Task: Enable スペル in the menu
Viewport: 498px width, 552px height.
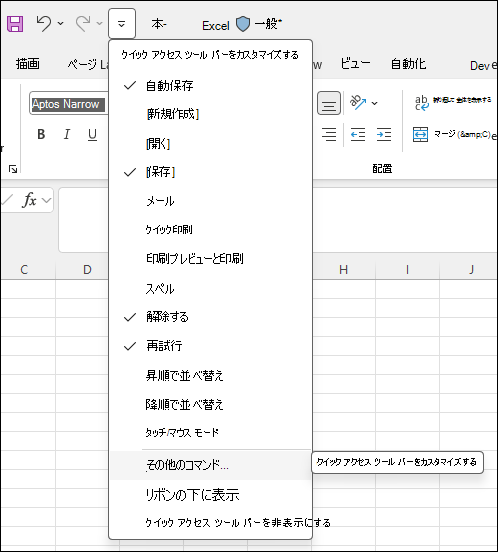Action: pos(210,288)
